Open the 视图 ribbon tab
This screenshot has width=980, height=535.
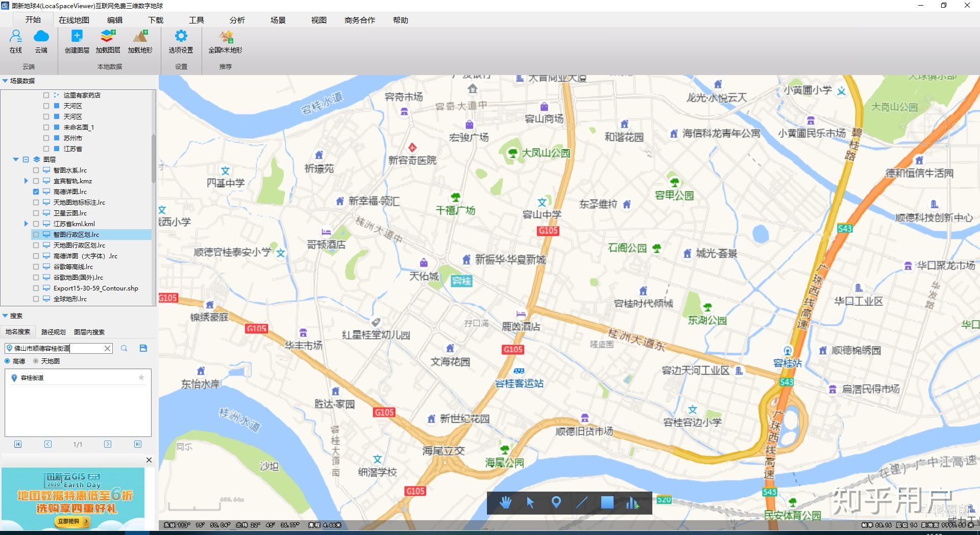pos(319,20)
